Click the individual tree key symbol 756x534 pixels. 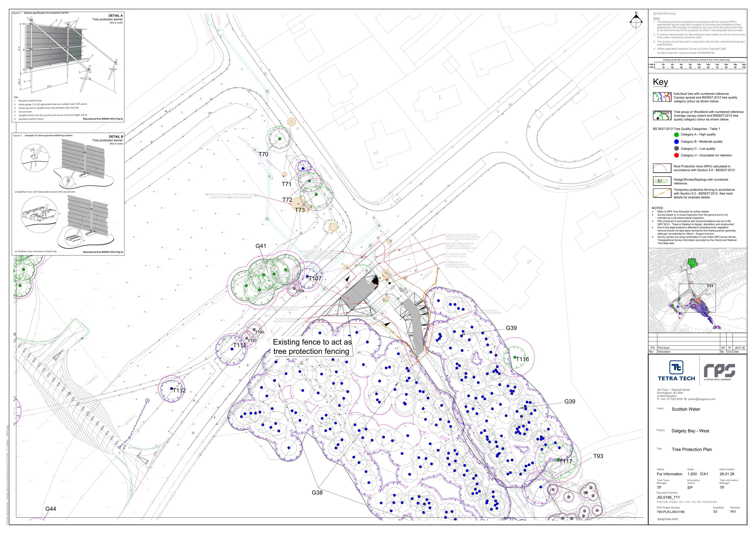point(662,97)
